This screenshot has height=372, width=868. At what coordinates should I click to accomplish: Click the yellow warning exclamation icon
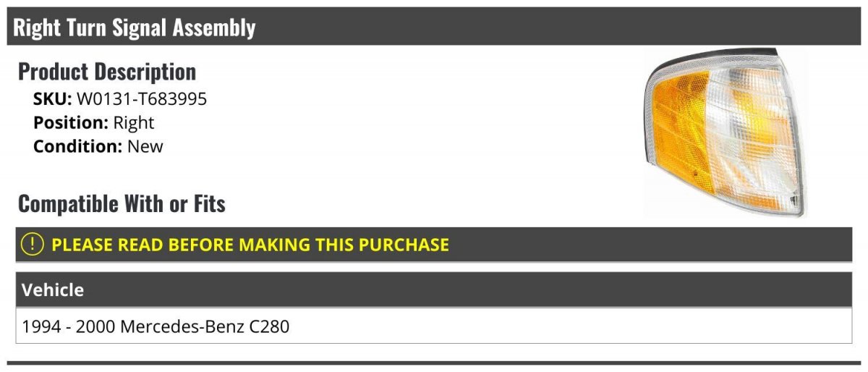(x=33, y=245)
